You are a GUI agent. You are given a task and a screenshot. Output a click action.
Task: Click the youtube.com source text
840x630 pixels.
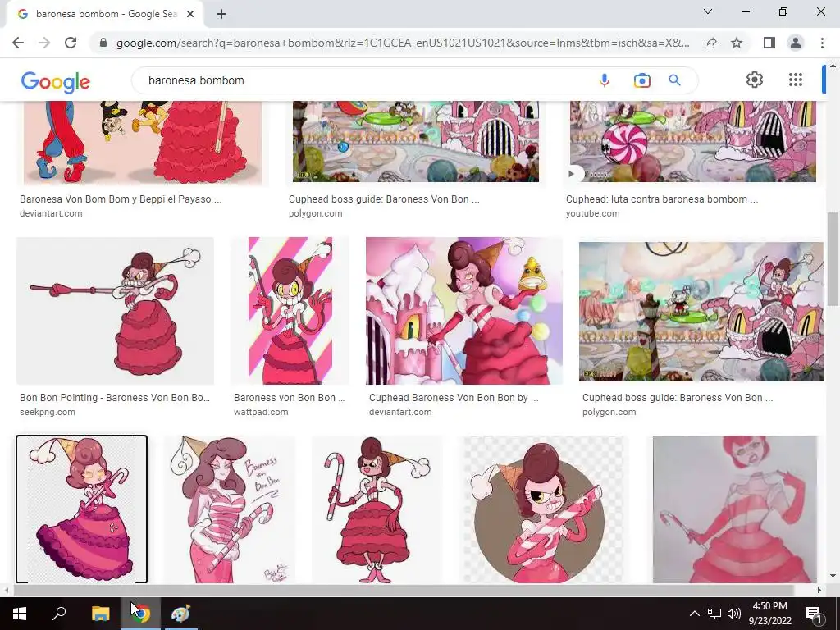[x=592, y=213]
